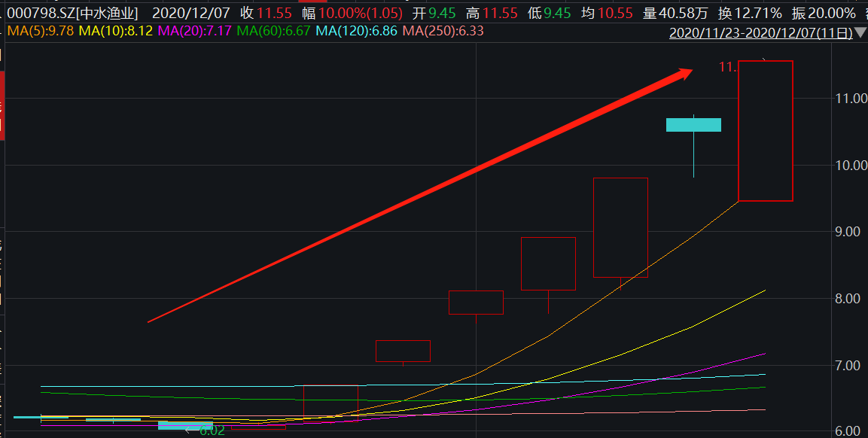Select the red candlestick around 8.00
The width and height of the screenshot is (868, 438).
click(x=476, y=302)
